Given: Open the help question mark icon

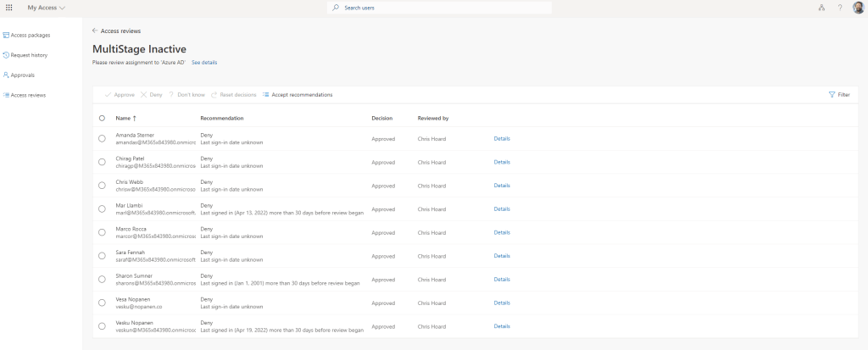Looking at the screenshot, I should (x=839, y=8).
